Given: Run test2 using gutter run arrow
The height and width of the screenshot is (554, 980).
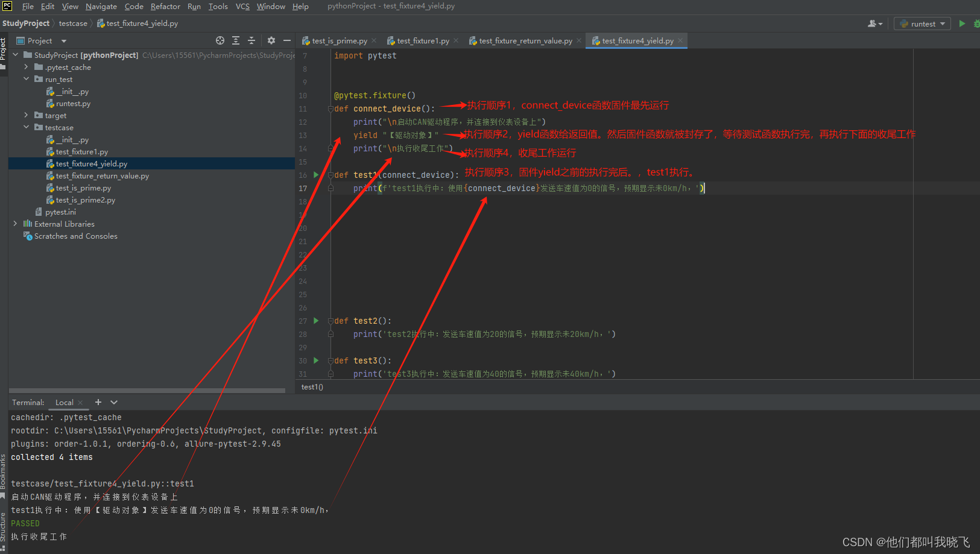Looking at the screenshot, I should [x=316, y=321].
